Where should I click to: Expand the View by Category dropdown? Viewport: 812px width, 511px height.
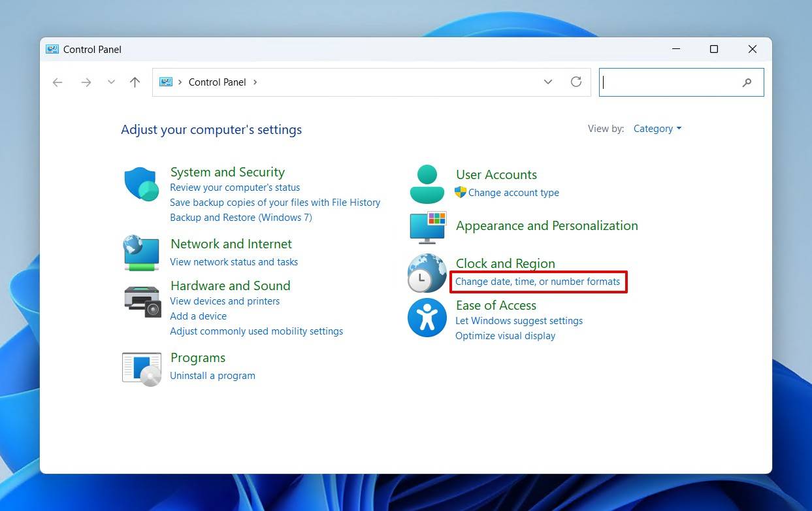657,129
